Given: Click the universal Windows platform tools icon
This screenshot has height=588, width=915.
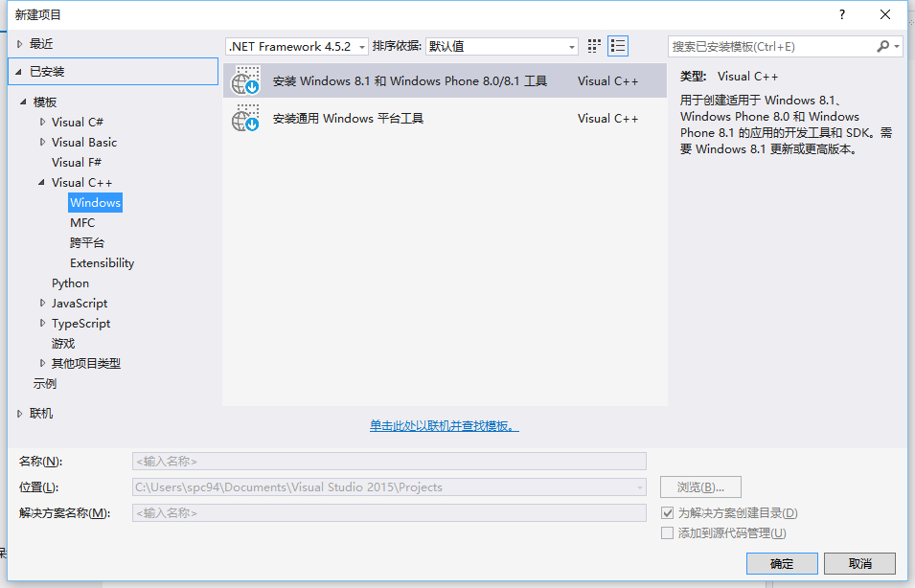Looking at the screenshot, I should 245,118.
